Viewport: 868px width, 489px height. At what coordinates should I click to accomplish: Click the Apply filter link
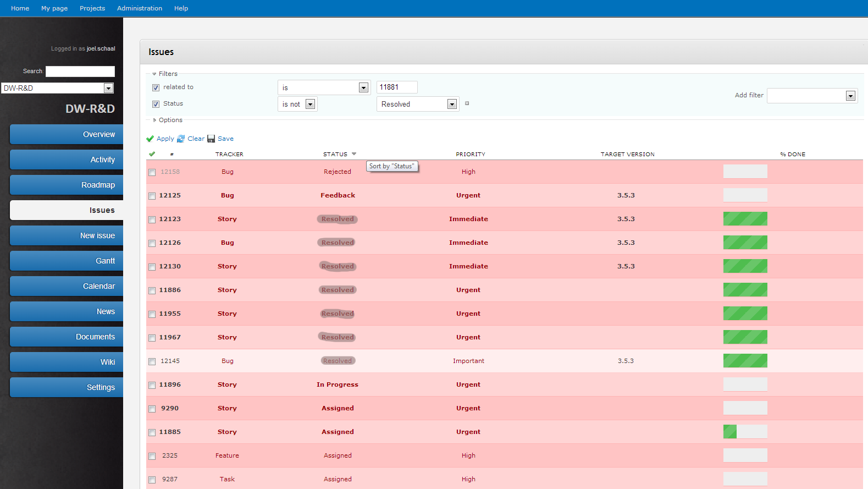[165, 139]
